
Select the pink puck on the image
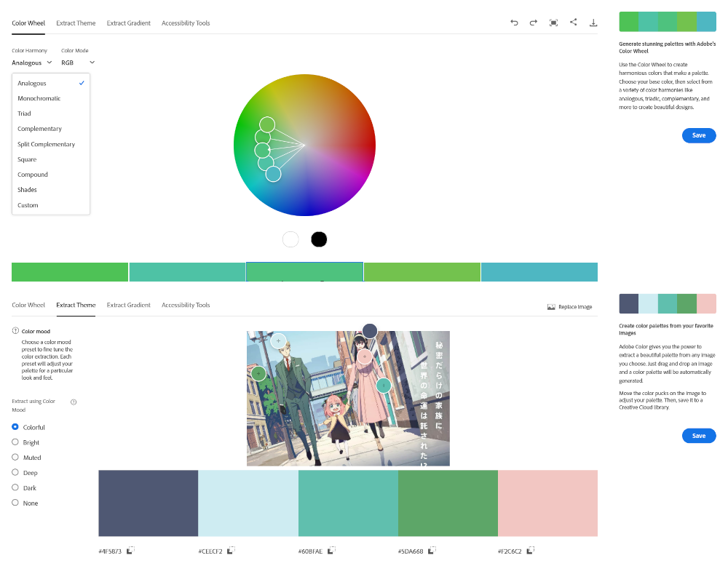[365, 356]
